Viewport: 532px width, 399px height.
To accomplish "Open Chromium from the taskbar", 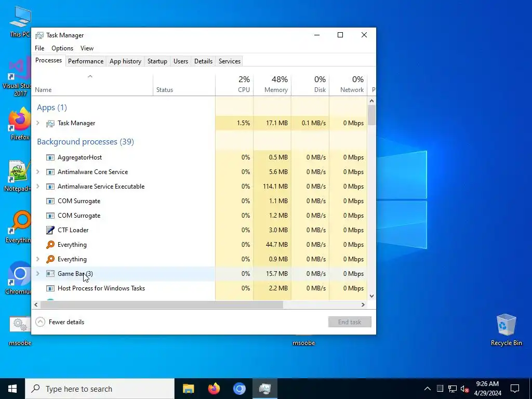I will point(239,389).
